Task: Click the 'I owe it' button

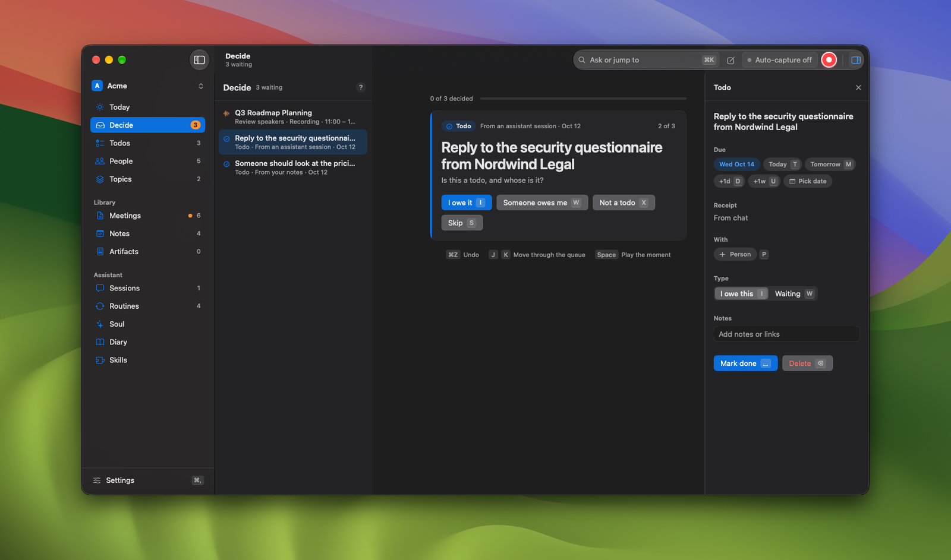Action: click(467, 203)
